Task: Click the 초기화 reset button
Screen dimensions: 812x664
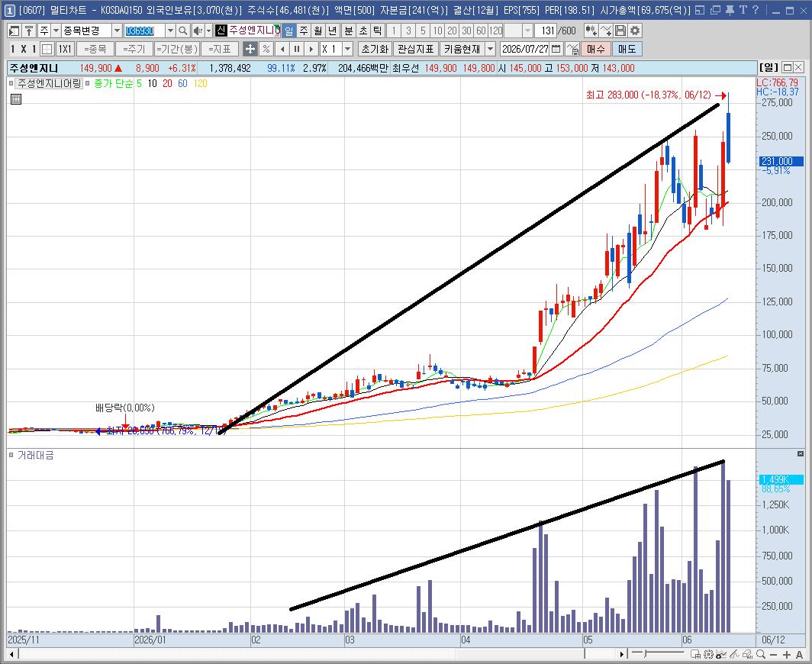Action: pyautogui.click(x=375, y=49)
